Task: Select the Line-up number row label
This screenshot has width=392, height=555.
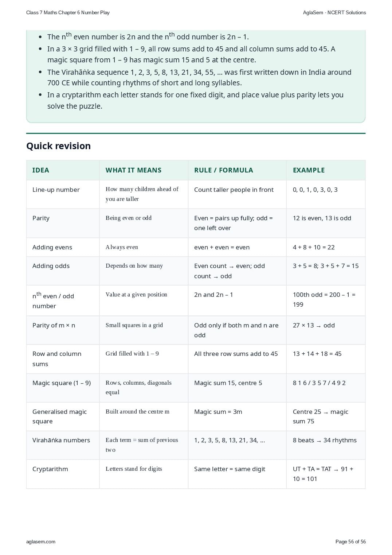Action: [x=56, y=190]
